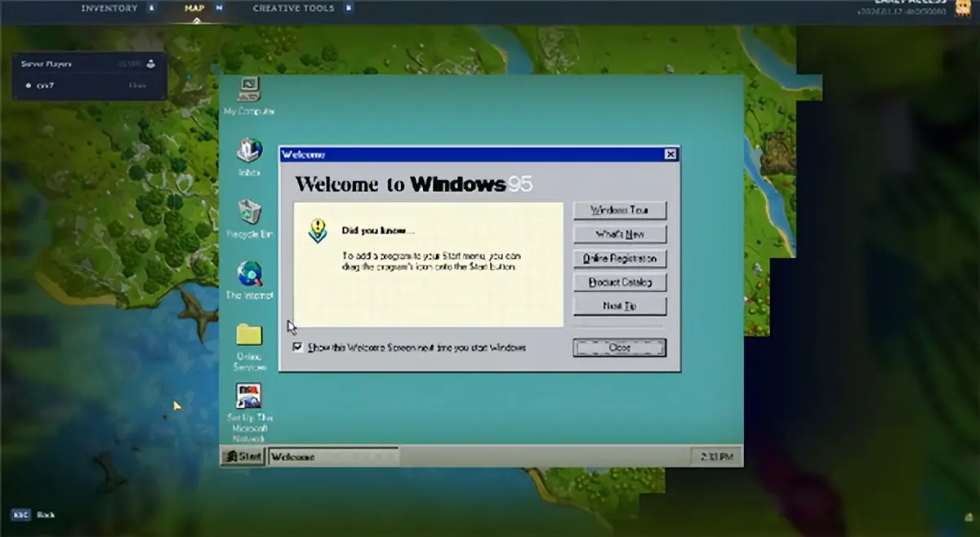Open the My Computer desktop icon

coord(248,89)
